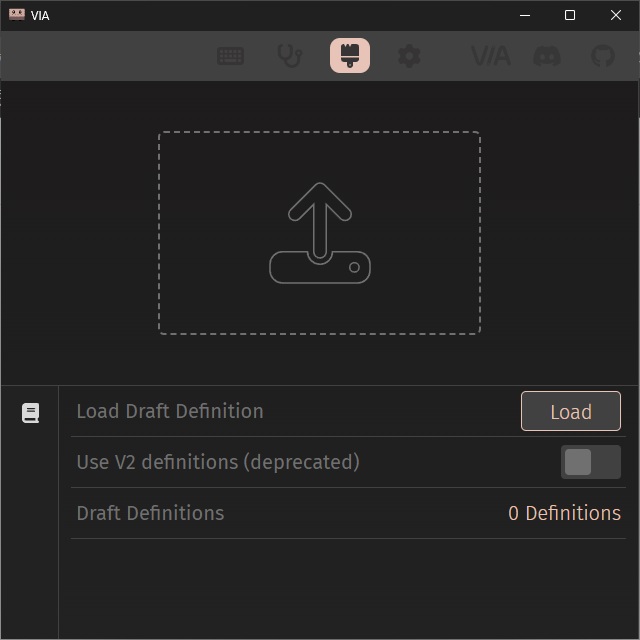
Task: Click the Use V2 definitions (deprecated) text
Action: tap(218, 462)
